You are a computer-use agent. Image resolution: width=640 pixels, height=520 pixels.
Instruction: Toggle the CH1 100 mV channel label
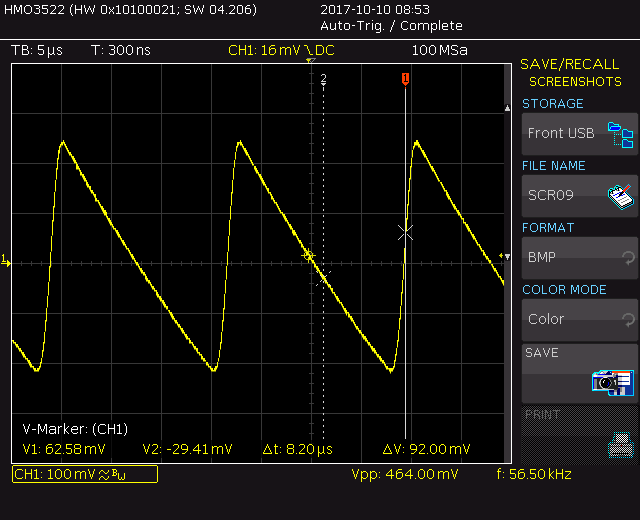pyautogui.click(x=84, y=474)
